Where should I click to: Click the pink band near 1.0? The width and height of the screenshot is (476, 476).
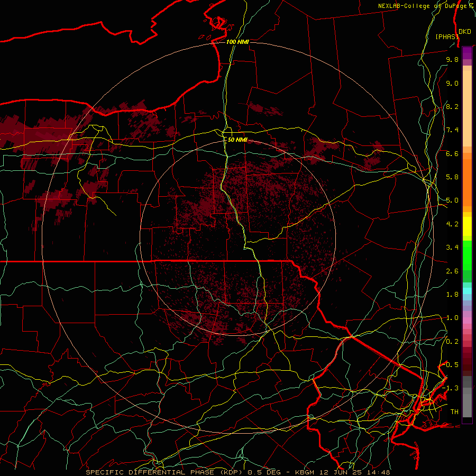[x=467, y=321]
